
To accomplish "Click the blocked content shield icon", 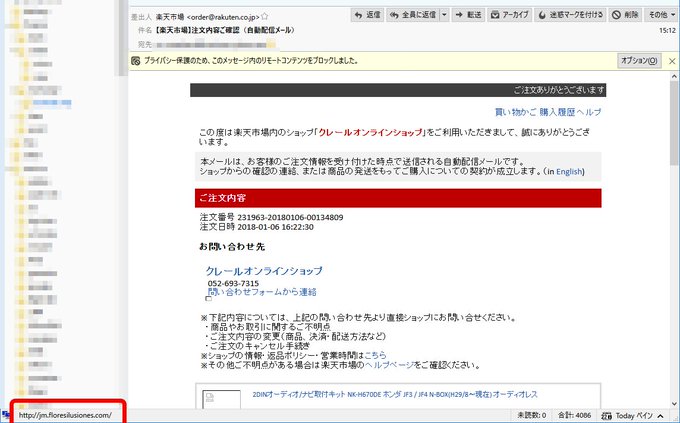I will (135, 61).
